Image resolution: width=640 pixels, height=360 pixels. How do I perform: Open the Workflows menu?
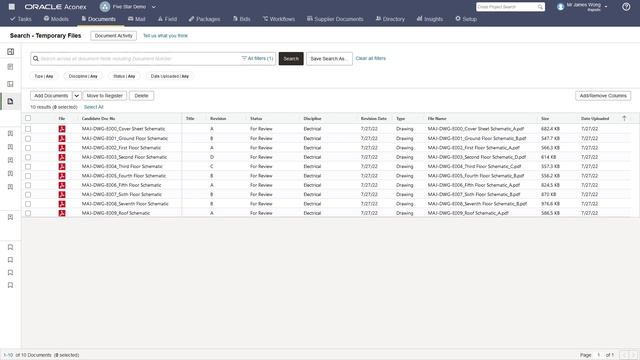click(279, 19)
